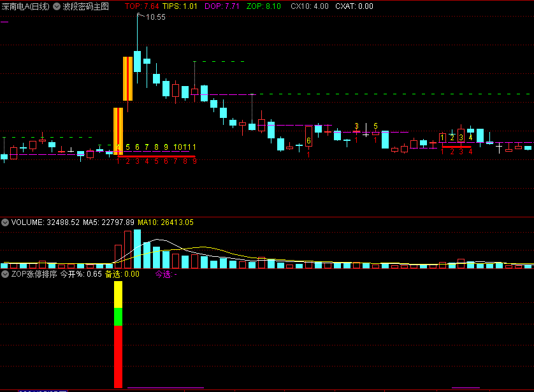Viewport: 534px width, 392px height.
Task: Click the CXAT: 0.00 value
Action: coord(354,6)
